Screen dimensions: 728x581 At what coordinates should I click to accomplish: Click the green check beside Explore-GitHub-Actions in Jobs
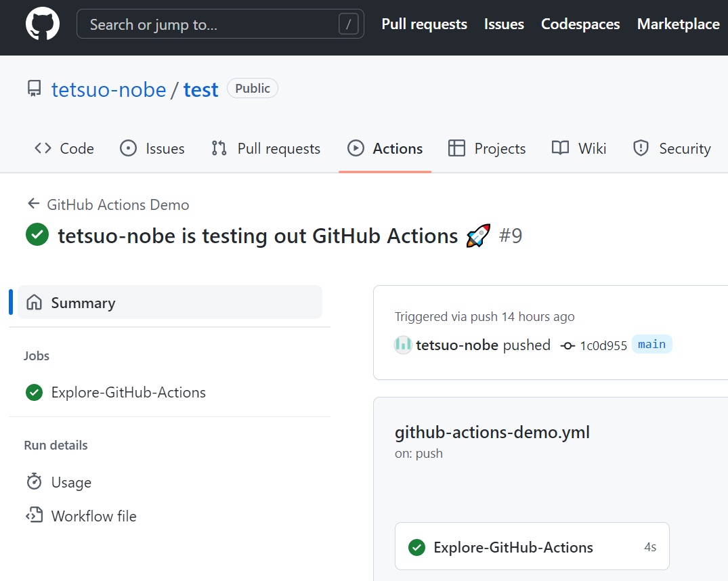tap(34, 392)
